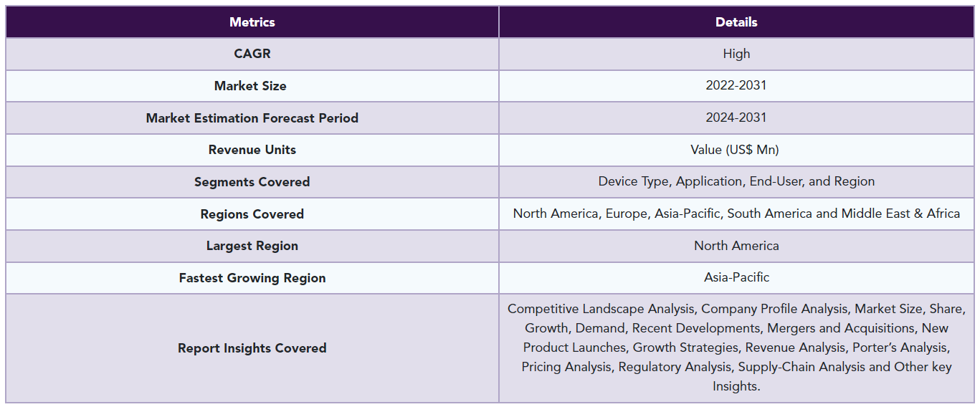Image resolution: width=980 pixels, height=412 pixels.
Task: Select the Fastest Growing Region label
Action: coord(252,278)
